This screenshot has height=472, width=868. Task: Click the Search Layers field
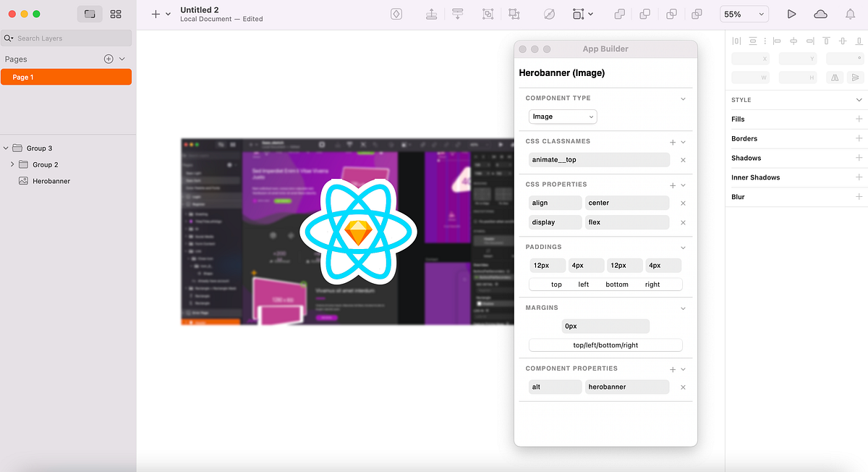click(x=67, y=38)
